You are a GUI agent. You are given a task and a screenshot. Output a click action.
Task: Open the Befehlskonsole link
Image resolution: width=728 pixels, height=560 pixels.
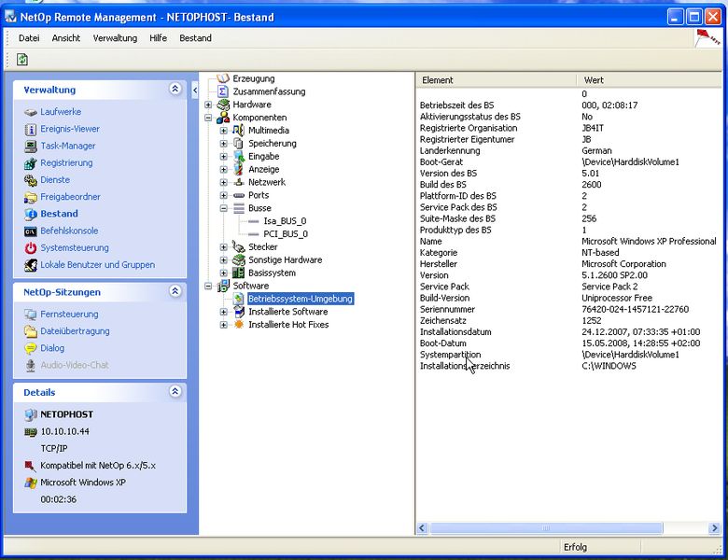point(69,231)
